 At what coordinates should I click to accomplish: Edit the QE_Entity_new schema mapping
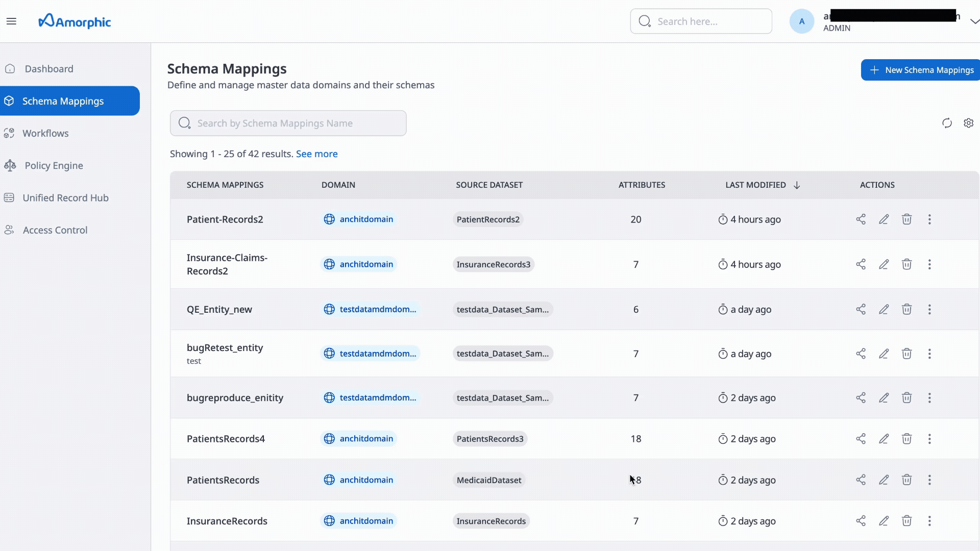[884, 309]
